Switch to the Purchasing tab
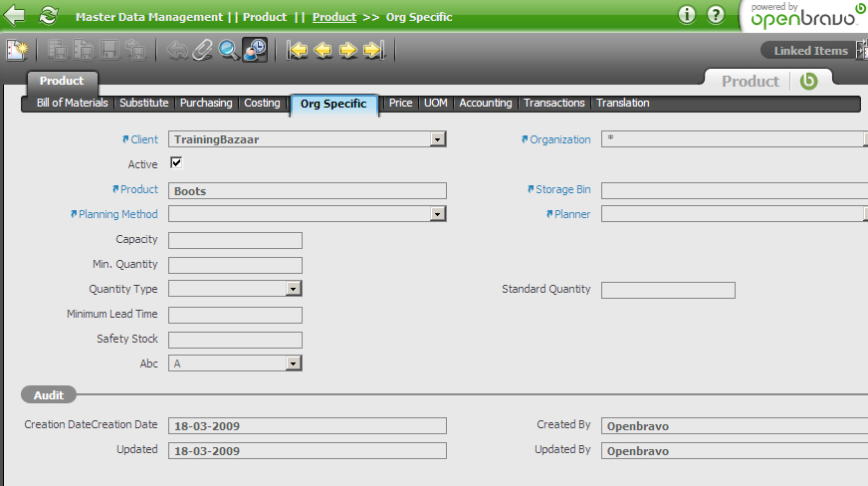 (x=206, y=104)
